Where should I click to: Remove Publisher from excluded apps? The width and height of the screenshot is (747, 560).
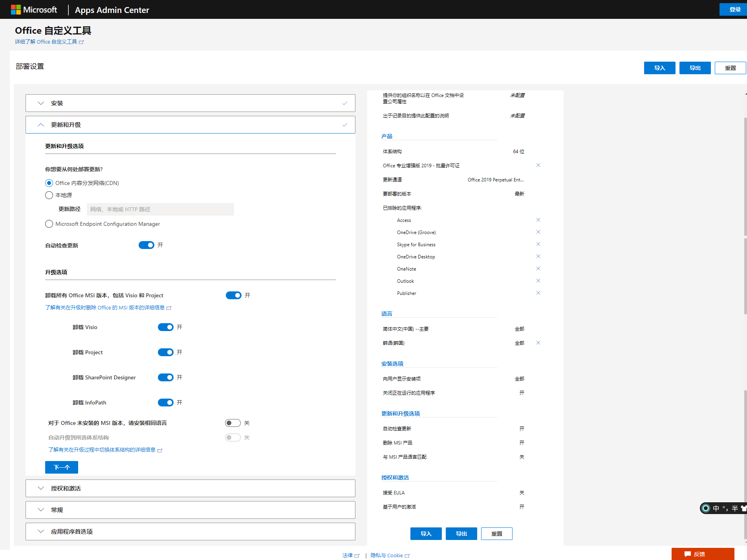[538, 293]
